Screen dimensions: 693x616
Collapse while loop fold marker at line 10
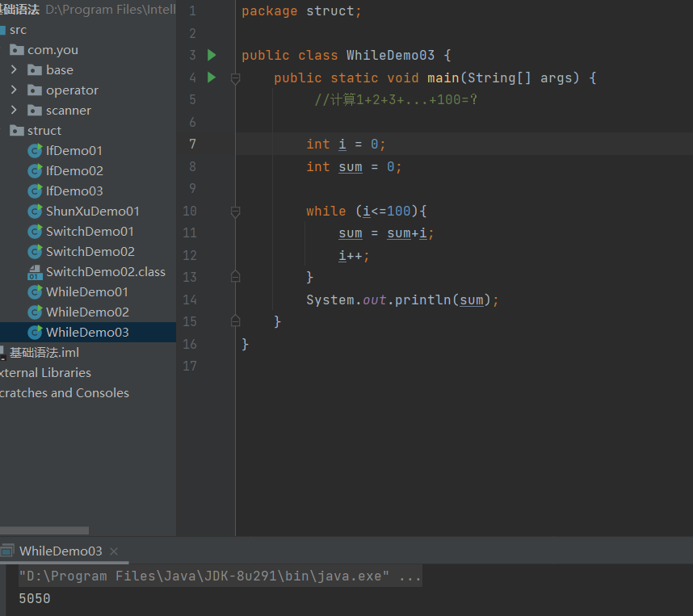point(236,212)
